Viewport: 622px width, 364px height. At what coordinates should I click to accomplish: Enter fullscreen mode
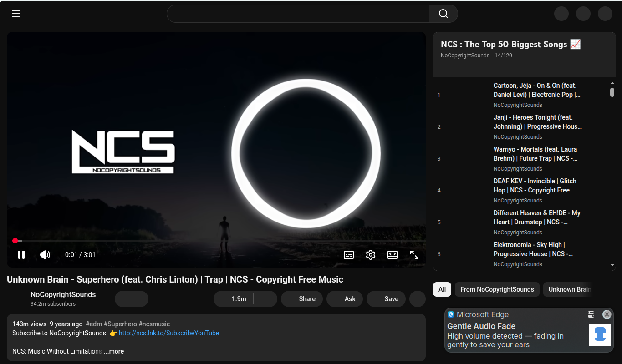414,255
